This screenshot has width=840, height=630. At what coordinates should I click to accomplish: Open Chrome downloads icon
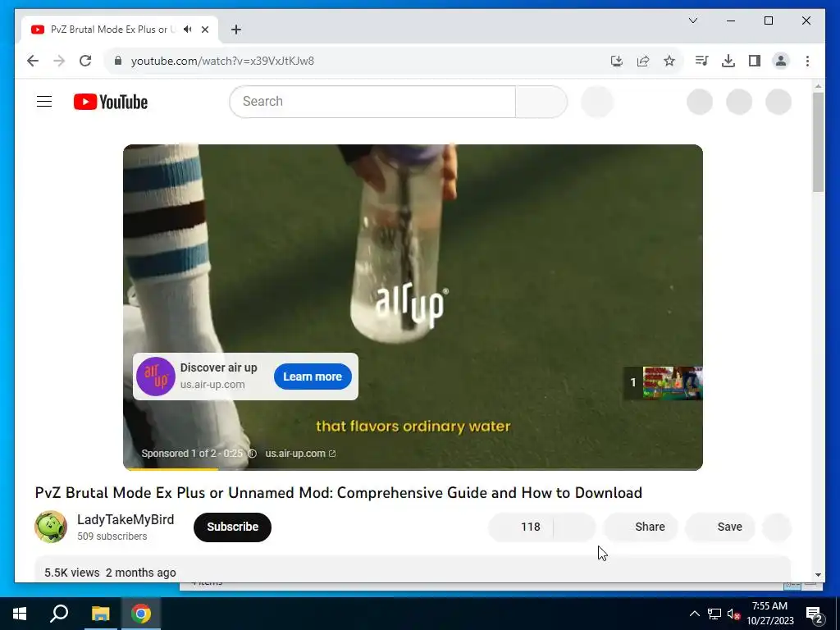(x=728, y=61)
